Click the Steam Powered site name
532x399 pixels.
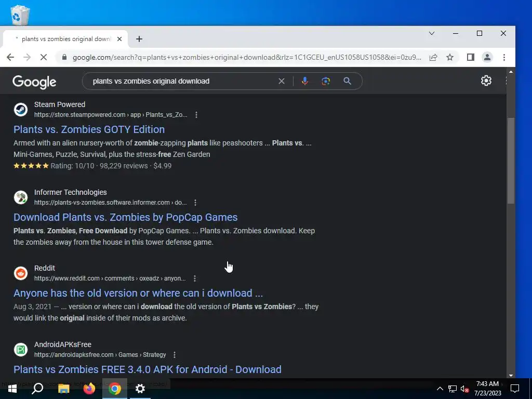point(60,104)
